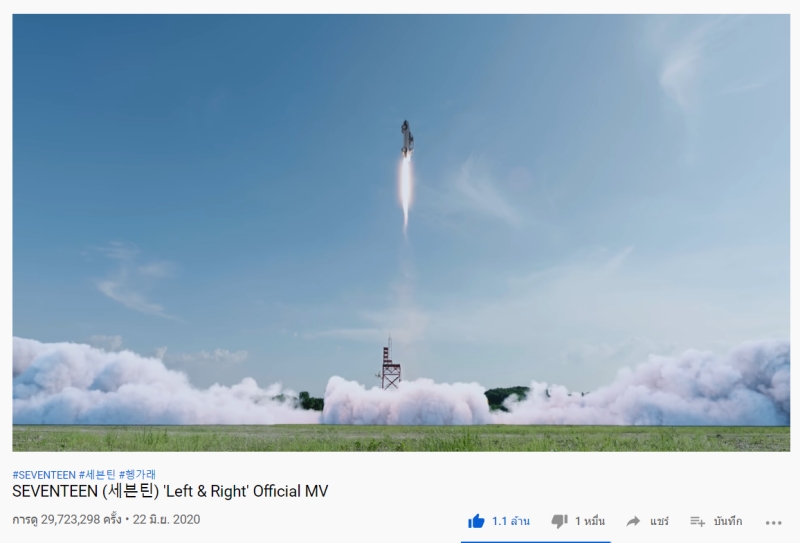Click the แชร์ share label
This screenshot has height=543, width=800.
(x=659, y=521)
